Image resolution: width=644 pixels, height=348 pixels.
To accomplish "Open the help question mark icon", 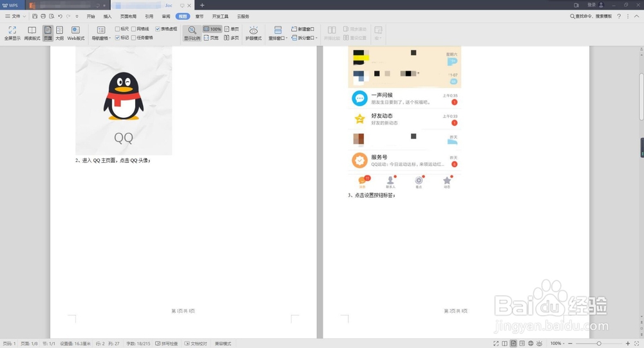I will click(620, 16).
